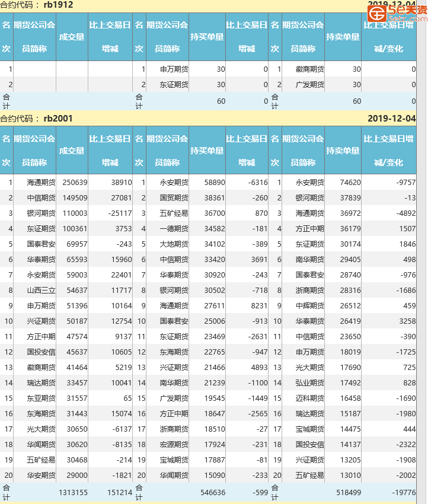Select volume change value -8135
Screen dimensions: 431x504
pyautogui.click(x=122, y=445)
